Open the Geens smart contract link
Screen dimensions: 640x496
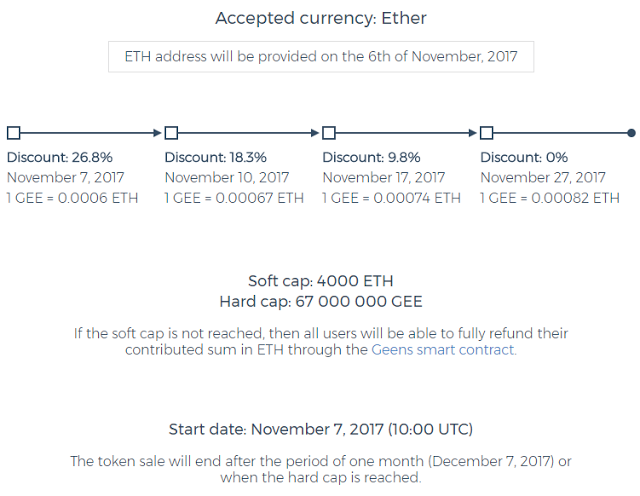pos(444,350)
